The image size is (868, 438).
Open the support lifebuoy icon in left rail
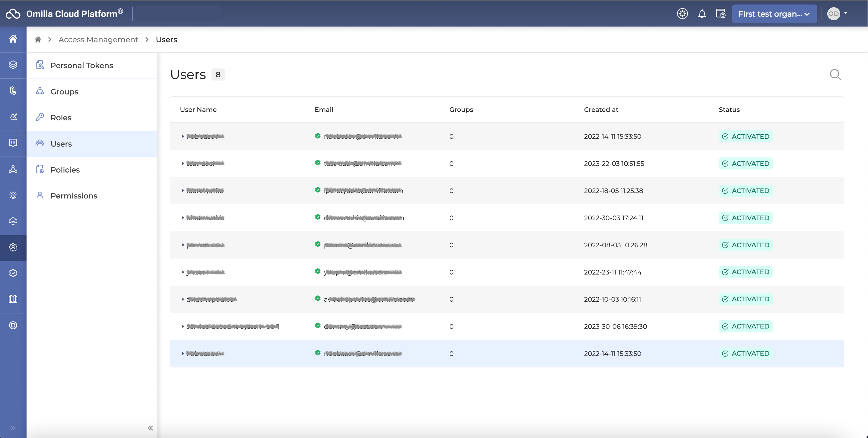point(13,325)
